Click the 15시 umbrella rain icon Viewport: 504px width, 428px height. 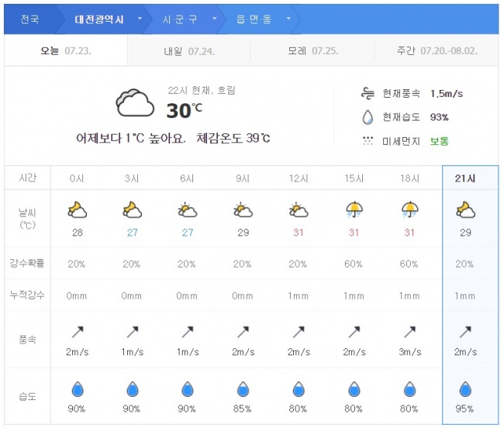point(354,209)
